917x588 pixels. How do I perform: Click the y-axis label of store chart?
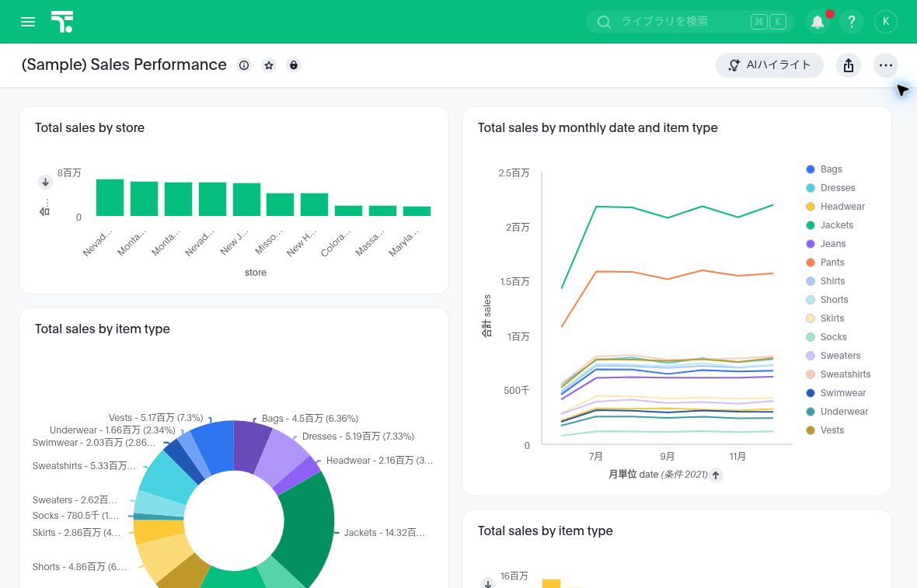(x=45, y=207)
